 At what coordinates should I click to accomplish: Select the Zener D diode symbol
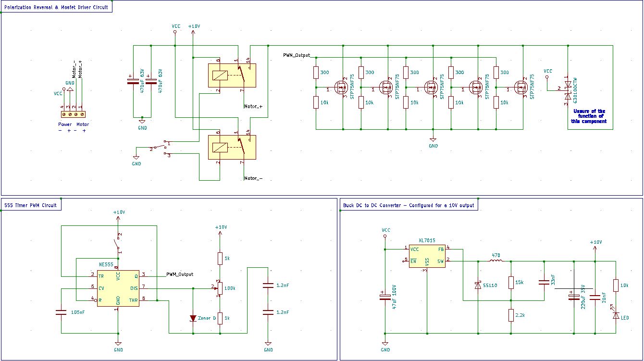point(193,318)
